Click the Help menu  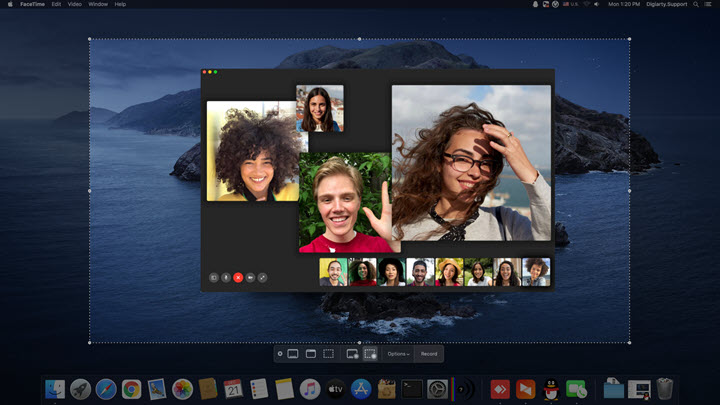[121, 4]
